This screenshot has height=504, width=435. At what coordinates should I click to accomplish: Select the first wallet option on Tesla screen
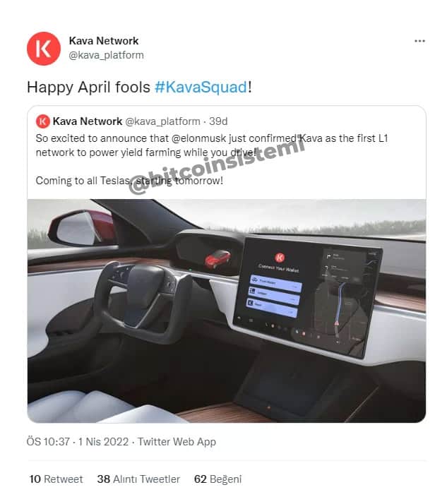276,283
